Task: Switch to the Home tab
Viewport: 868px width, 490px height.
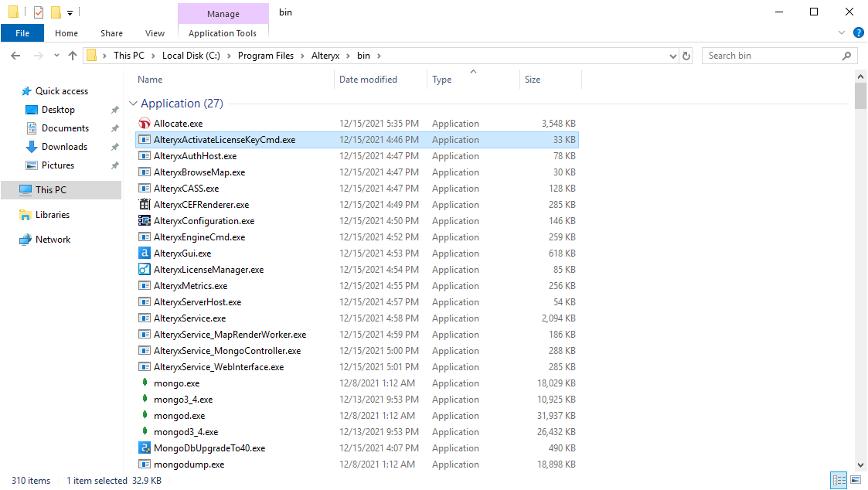Action: click(x=66, y=32)
